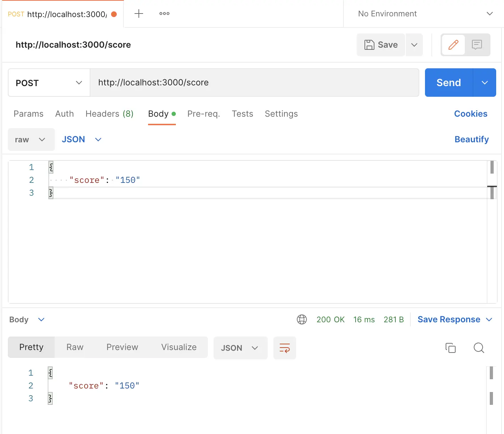
Task: Select the request Body tab
Action: [162, 114]
